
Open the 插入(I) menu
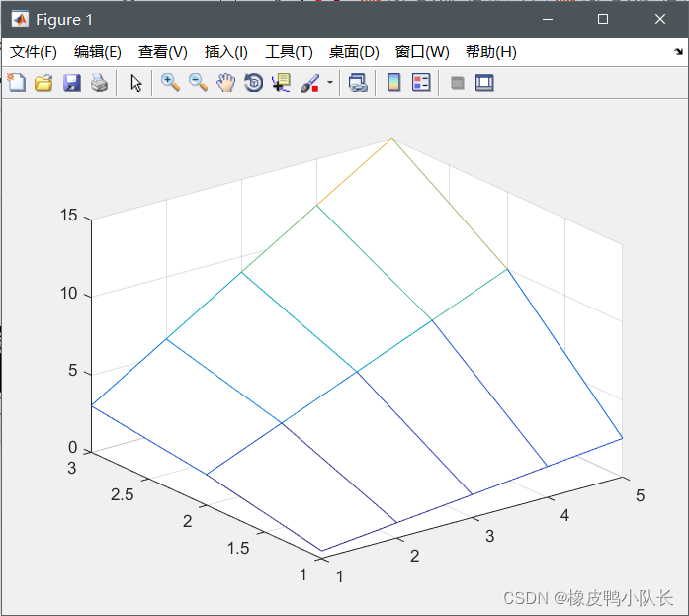point(225,52)
